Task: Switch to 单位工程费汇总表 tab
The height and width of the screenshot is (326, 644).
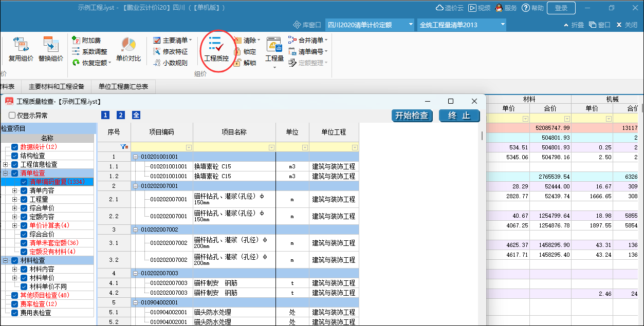Action: tap(123, 87)
